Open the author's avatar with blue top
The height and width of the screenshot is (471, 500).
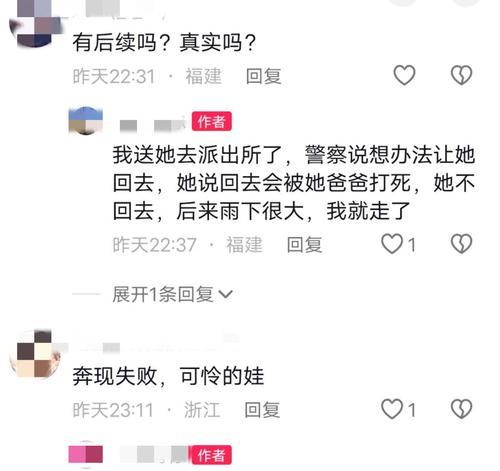point(85,120)
